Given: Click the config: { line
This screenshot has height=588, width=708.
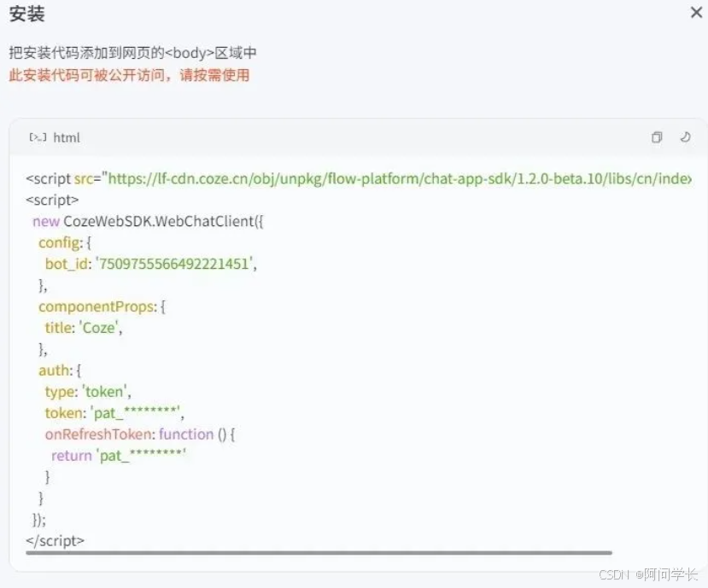Looking at the screenshot, I should tap(65, 242).
